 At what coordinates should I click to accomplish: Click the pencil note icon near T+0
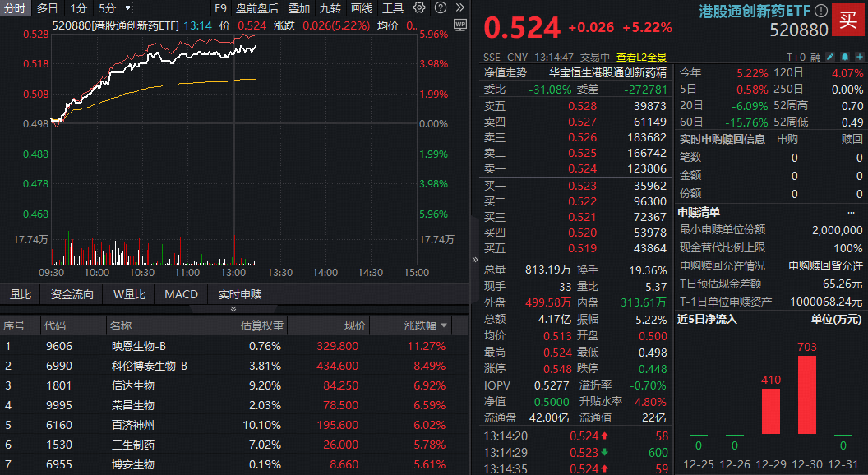tap(831, 58)
